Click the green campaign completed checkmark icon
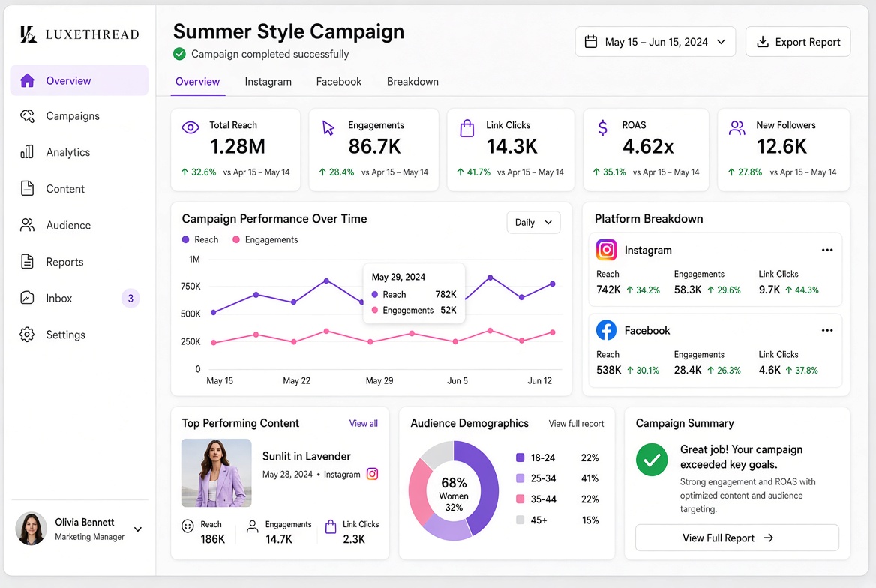 coord(179,54)
